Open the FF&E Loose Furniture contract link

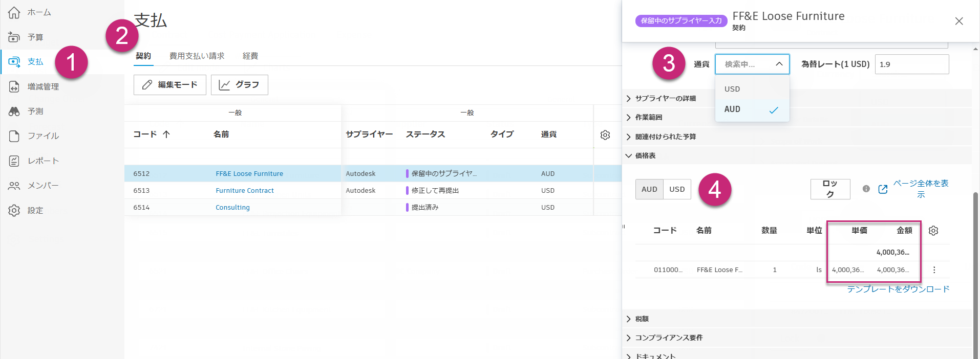[x=249, y=174]
